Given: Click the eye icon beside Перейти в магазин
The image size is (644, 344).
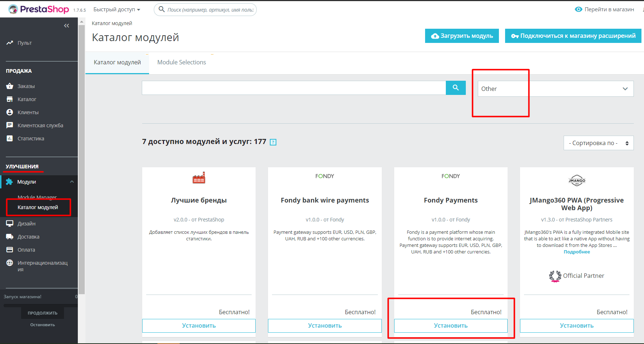Looking at the screenshot, I should pos(578,9).
